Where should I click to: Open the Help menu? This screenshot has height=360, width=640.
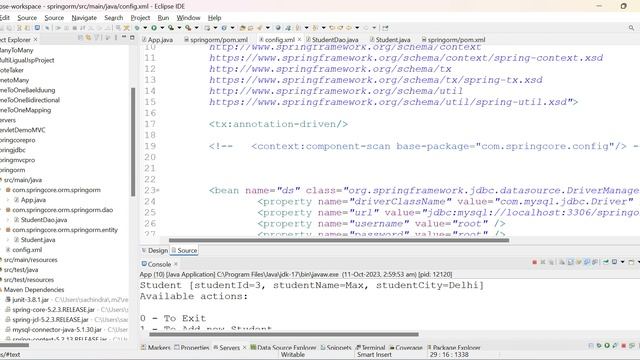214,18
